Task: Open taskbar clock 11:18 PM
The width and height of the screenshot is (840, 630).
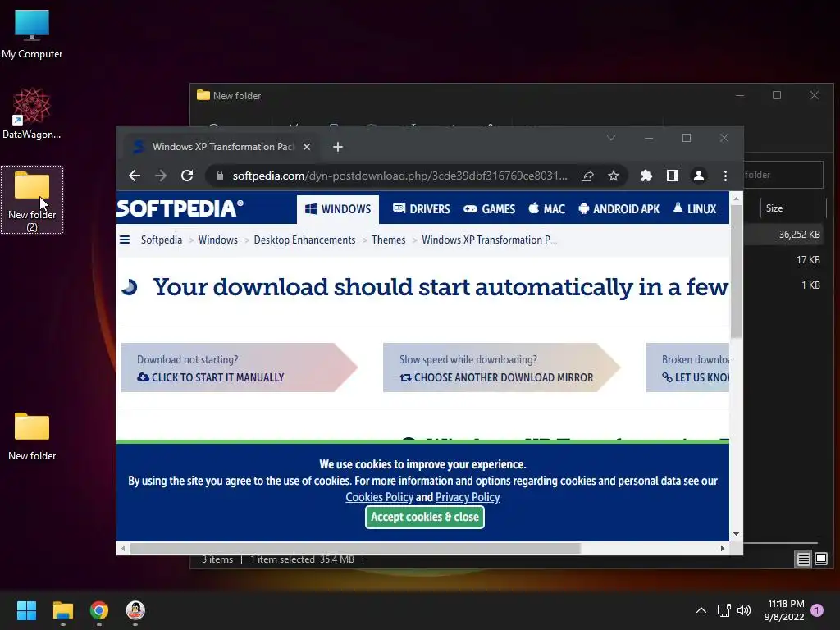Action: 784,610
